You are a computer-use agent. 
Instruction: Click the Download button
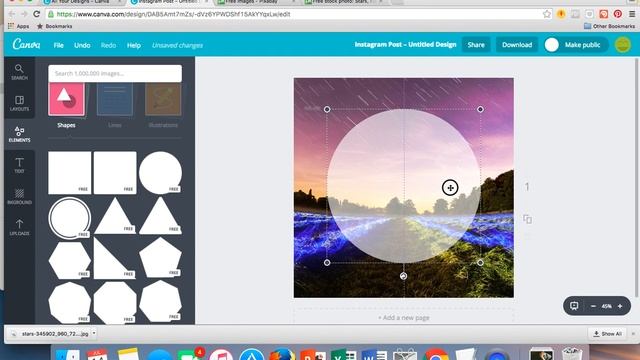pos(517,44)
